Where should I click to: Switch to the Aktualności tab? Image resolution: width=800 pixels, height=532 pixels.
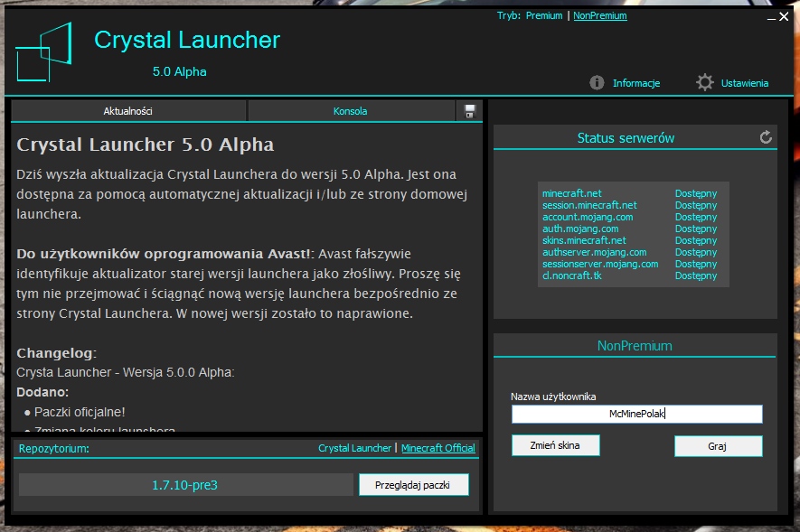(128, 111)
